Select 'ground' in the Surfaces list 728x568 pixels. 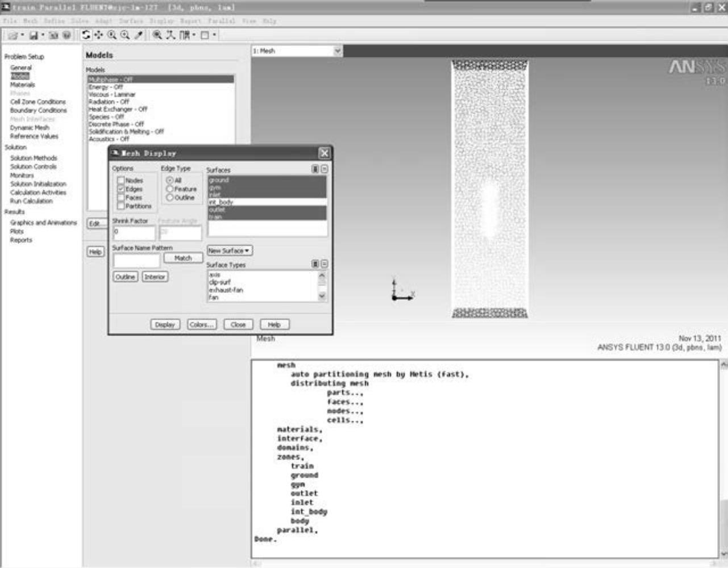point(267,180)
